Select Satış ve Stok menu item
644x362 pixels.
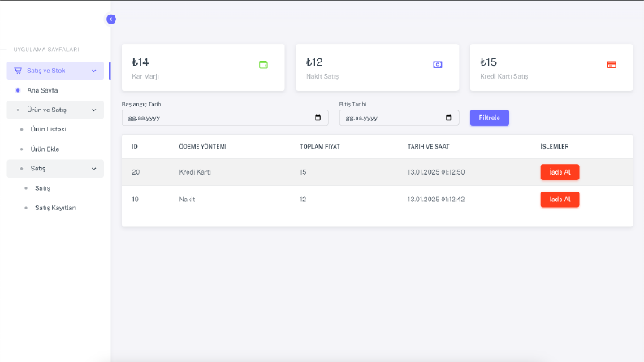tap(55, 71)
